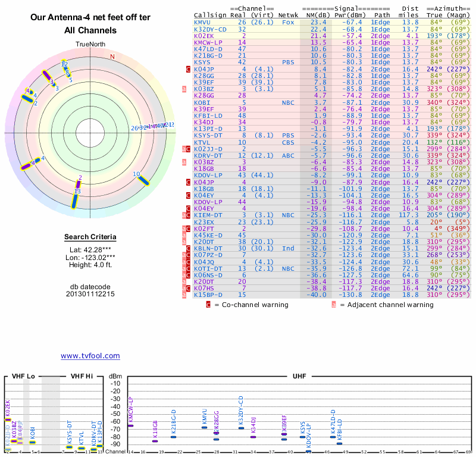Open the www.tvfool.com link
The image size is (476, 457).
click(x=90, y=356)
